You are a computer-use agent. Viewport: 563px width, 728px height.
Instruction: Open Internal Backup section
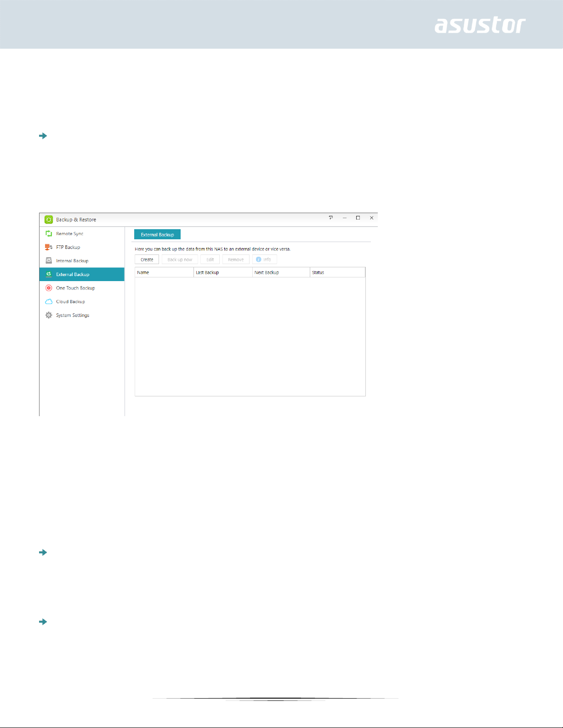82,260
